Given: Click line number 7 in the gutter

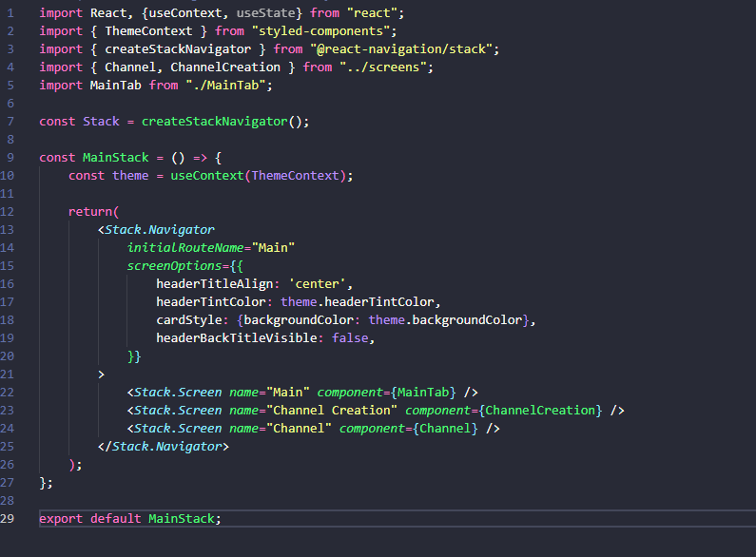Looking at the screenshot, I should point(10,122).
